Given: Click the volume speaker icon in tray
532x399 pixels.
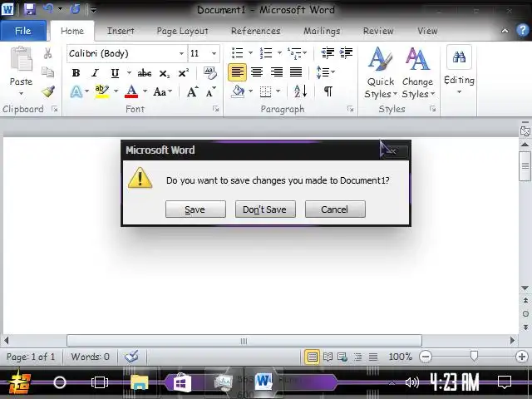Looking at the screenshot, I should (412, 382).
